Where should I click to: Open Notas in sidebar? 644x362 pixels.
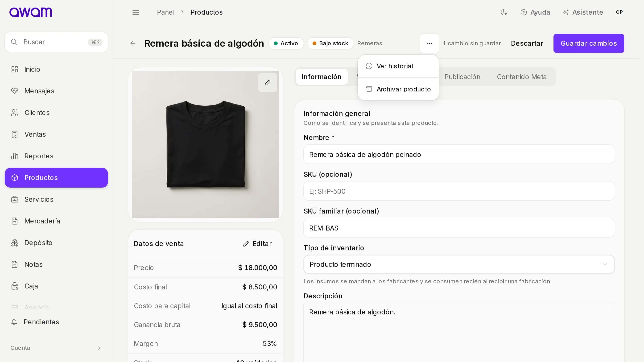tap(56, 264)
